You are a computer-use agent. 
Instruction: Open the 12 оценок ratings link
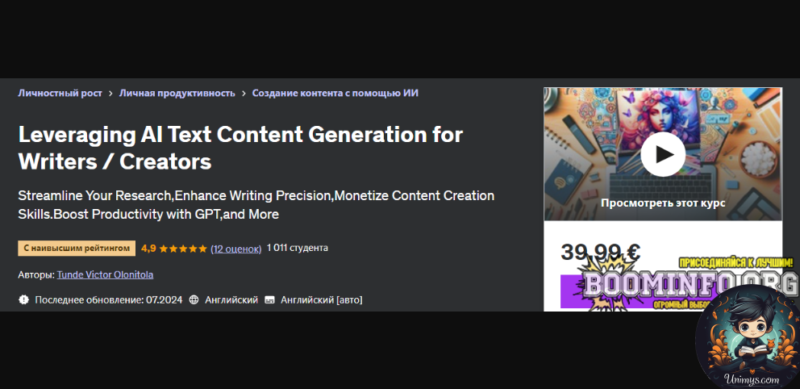tap(236, 249)
